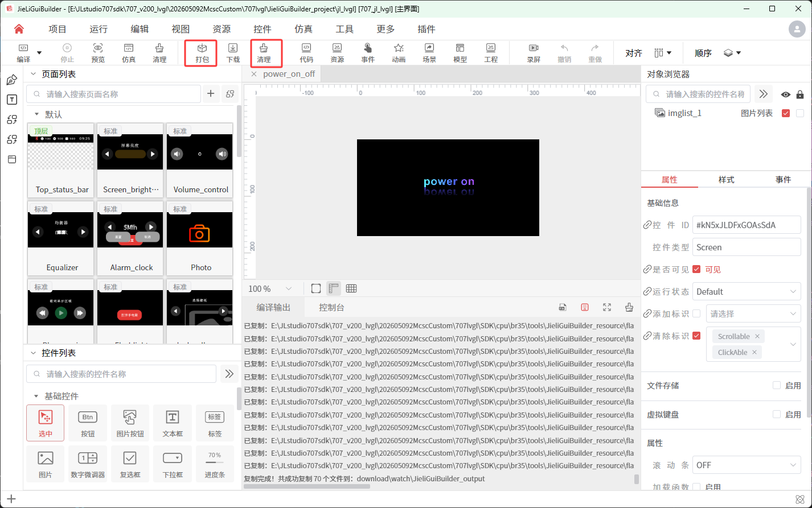
Task: Open the 100 % zoom dropdown
Action: coord(270,288)
